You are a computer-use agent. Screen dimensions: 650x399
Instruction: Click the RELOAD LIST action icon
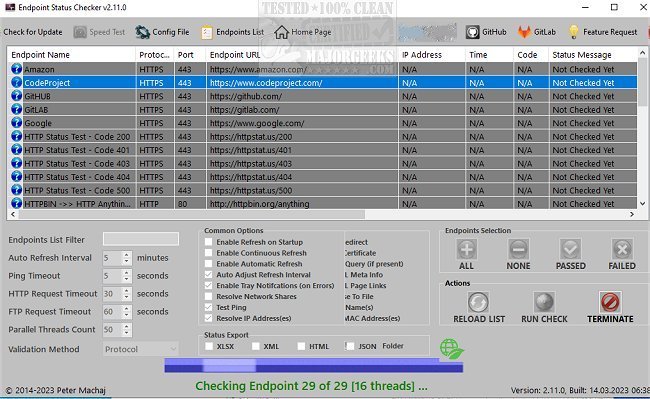(478, 302)
